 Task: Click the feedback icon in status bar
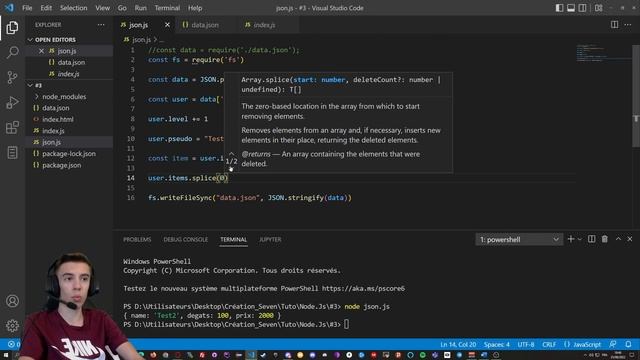pyautogui.click(x=613, y=344)
